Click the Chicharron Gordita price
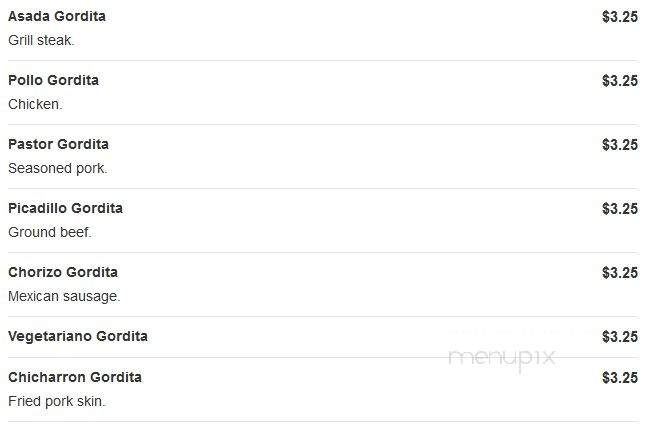663x426 pixels. pyautogui.click(x=620, y=378)
